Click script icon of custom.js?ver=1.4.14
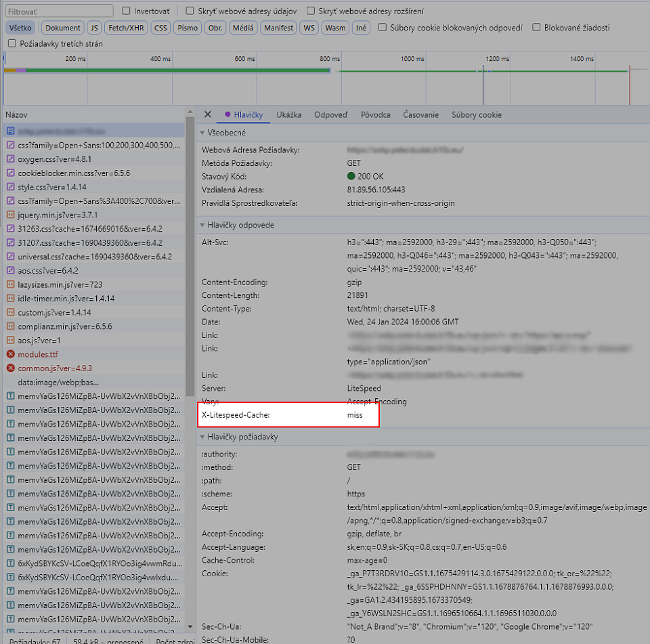 11,312
